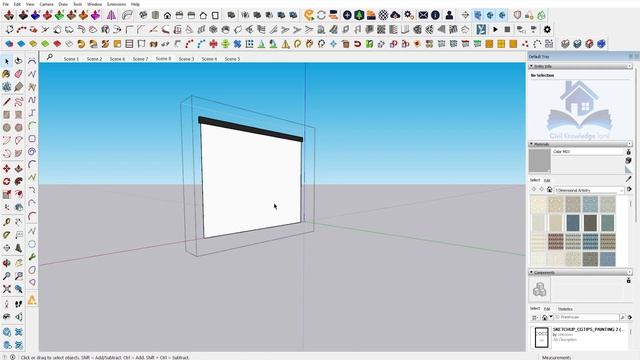Viewport: 640px width, 360px height.
Task: Select the Paint Bucket tool
Action: (7, 74)
